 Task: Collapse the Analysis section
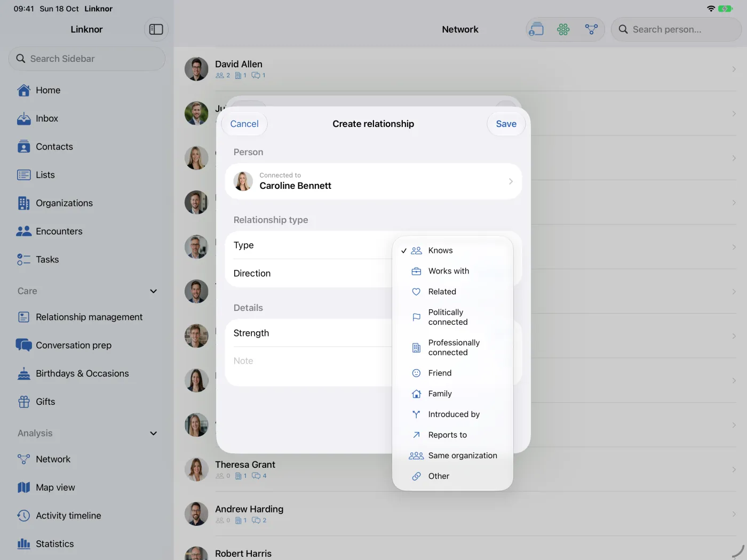point(154,434)
